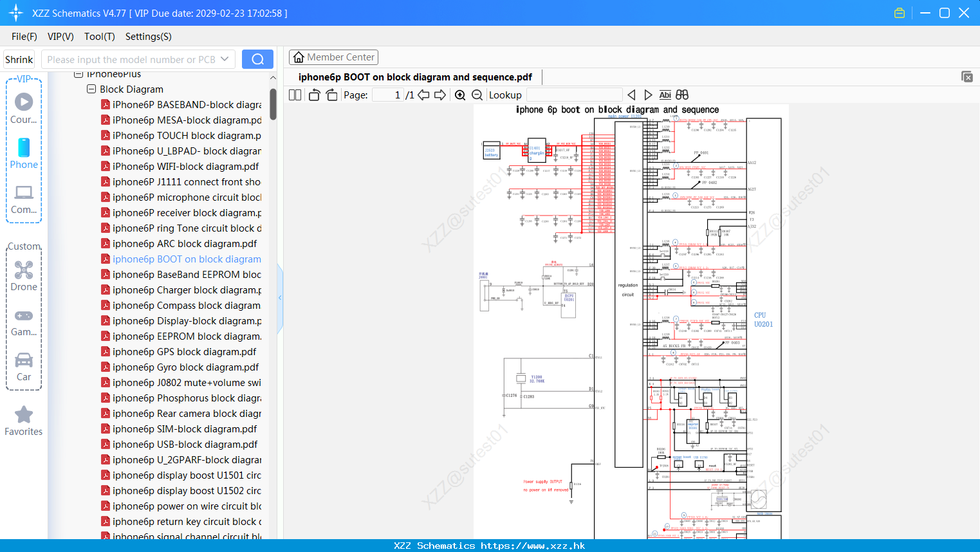
Task: Zoom out of the schematic
Action: tap(477, 95)
